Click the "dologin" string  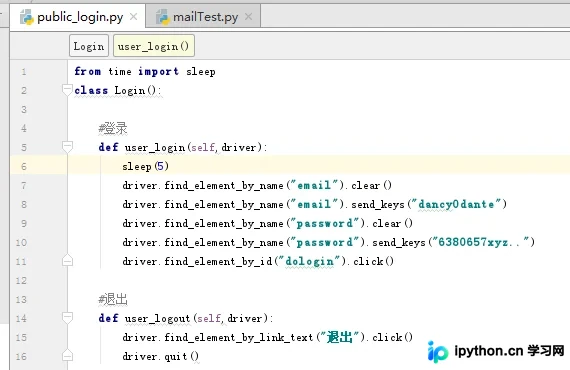click(309, 261)
